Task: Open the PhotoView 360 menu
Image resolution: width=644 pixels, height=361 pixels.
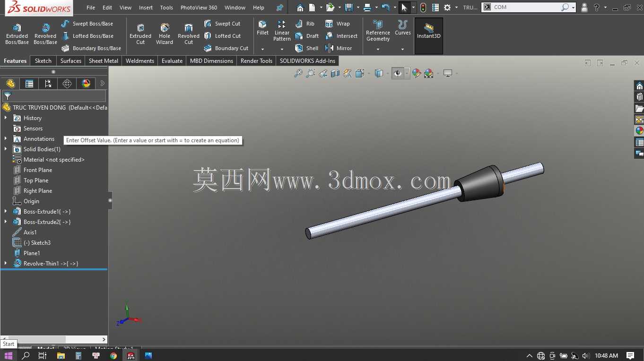Action: click(x=199, y=8)
